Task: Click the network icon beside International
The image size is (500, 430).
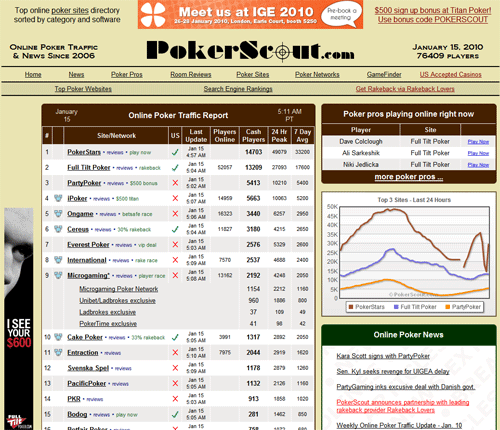Action: pyautogui.click(x=58, y=260)
